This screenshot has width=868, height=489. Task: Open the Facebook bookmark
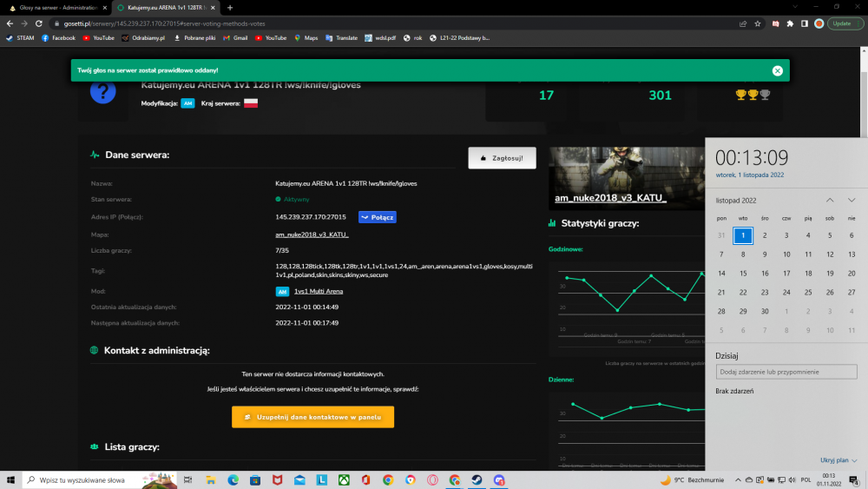(59, 38)
